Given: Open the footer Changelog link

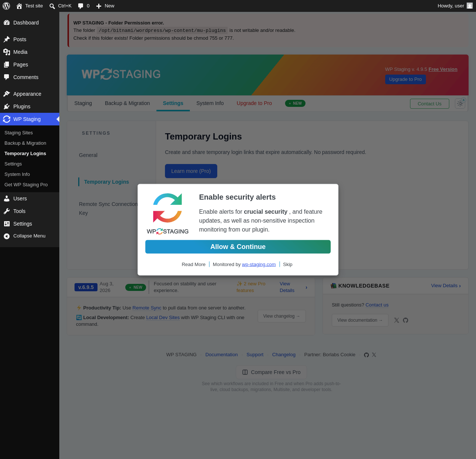Looking at the screenshot, I should (x=284, y=355).
